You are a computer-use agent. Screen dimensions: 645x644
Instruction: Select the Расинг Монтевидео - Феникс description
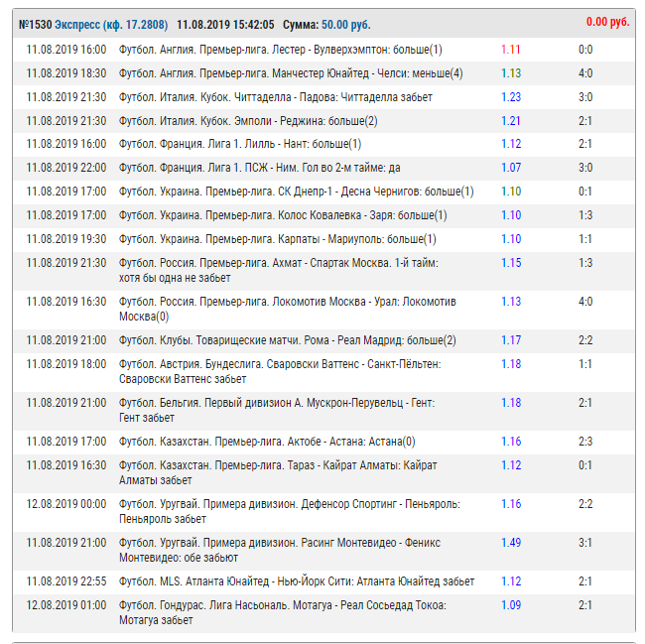point(280,551)
